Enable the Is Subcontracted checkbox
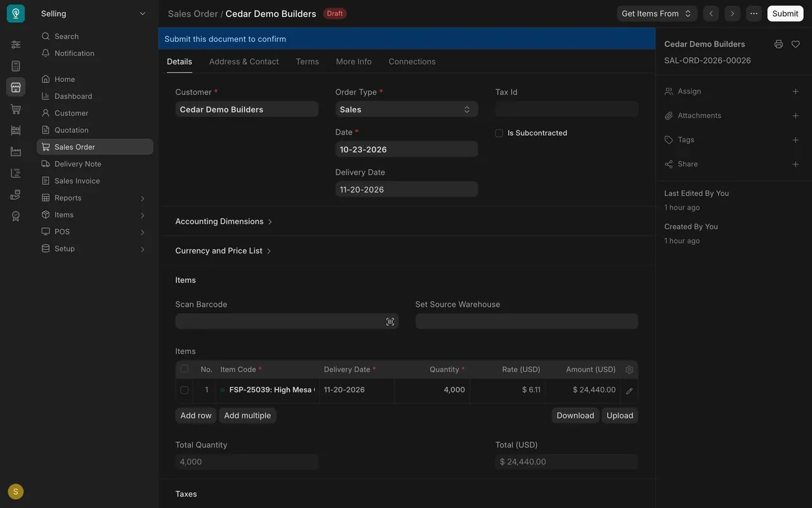Viewport: 812px width, 508px height. [x=499, y=133]
